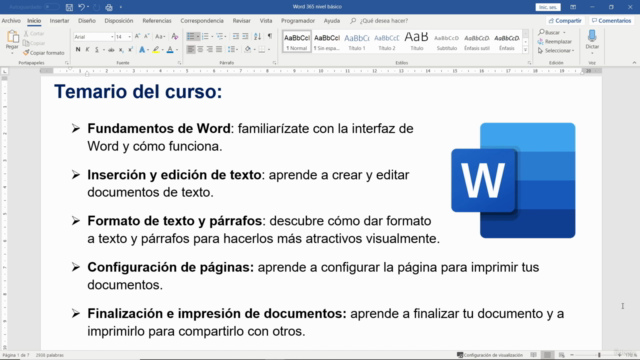Collapse the ribbon with the chevron
Image resolution: width=640 pixels, height=360 pixels.
tap(634, 63)
